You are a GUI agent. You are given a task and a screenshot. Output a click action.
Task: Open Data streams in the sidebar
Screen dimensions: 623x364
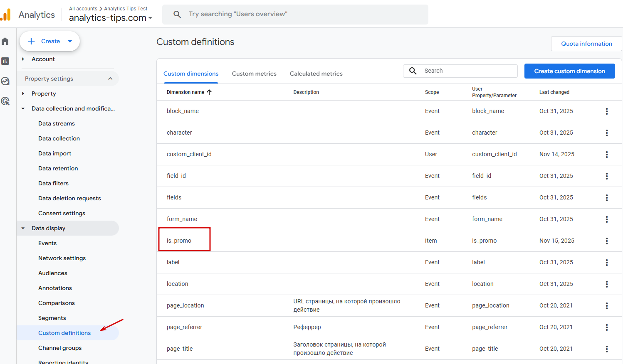tap(57, 123)
